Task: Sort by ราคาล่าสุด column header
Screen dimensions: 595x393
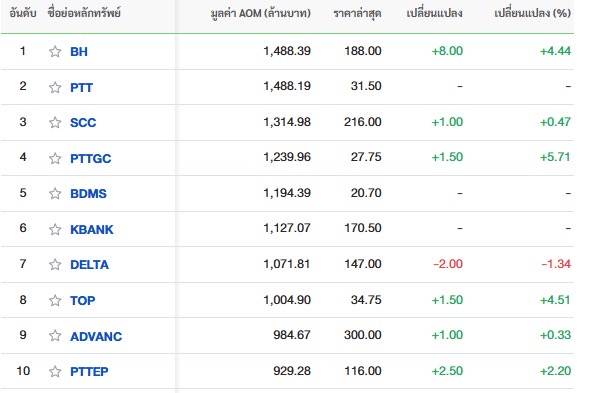Action: (357, 13)
